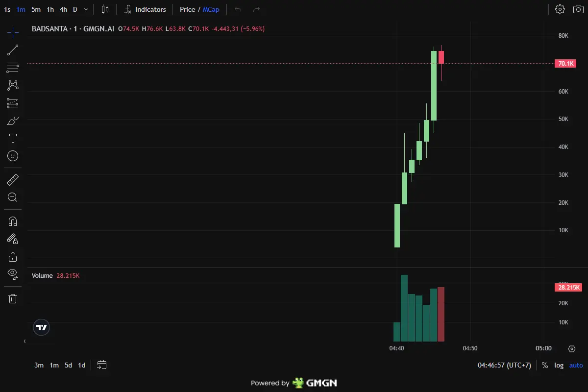Click the 80K price axis label
The width and height of the screenshot is (588, 392).
click(x=563, y=36)
